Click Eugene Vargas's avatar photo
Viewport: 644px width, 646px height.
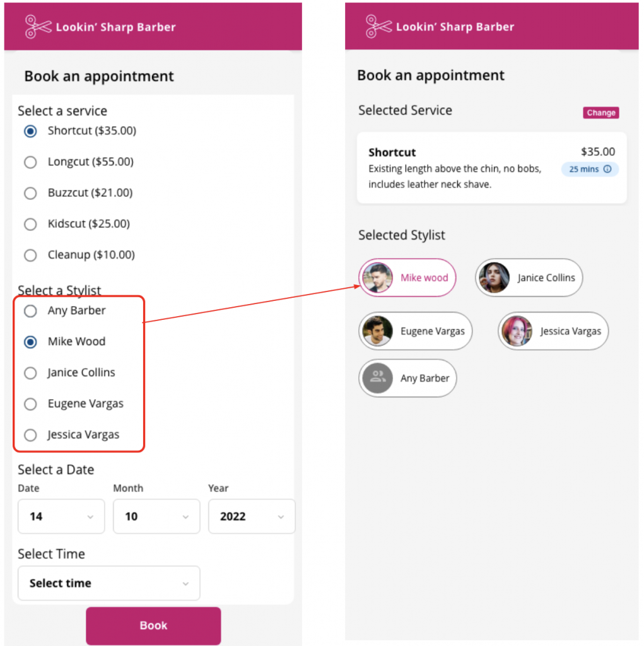click(377, 331)
